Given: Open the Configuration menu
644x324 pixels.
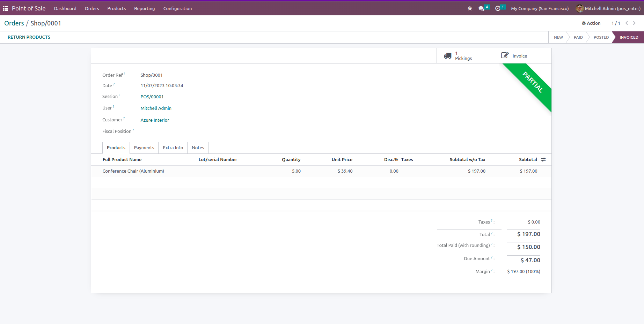Looking at the screenshot, I should (x=178, y=8).
